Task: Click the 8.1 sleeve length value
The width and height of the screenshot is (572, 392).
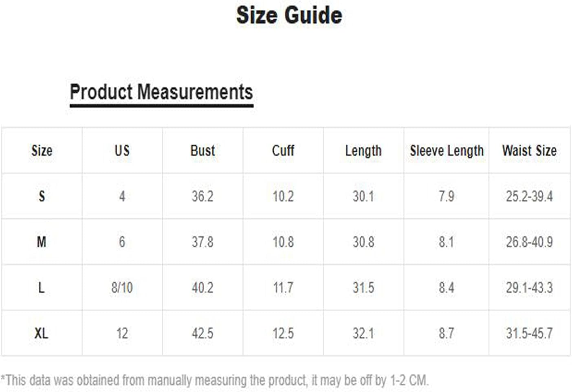Action: coord(447,242)
